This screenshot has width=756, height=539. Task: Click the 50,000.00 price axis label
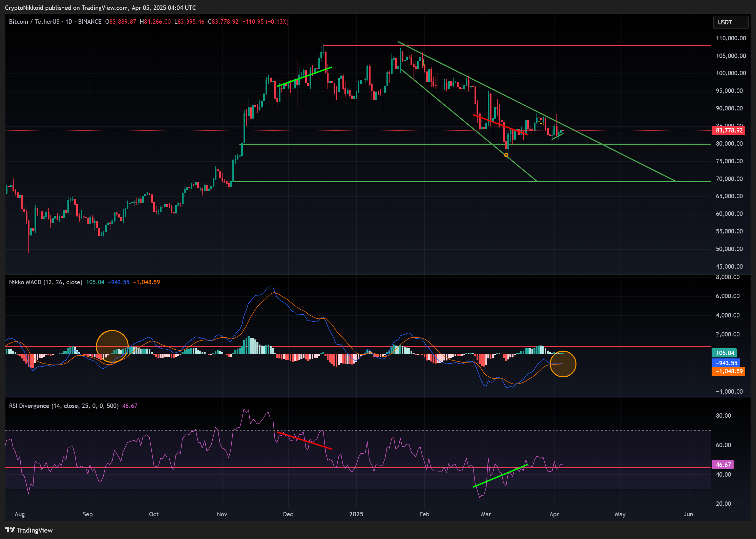729,249
